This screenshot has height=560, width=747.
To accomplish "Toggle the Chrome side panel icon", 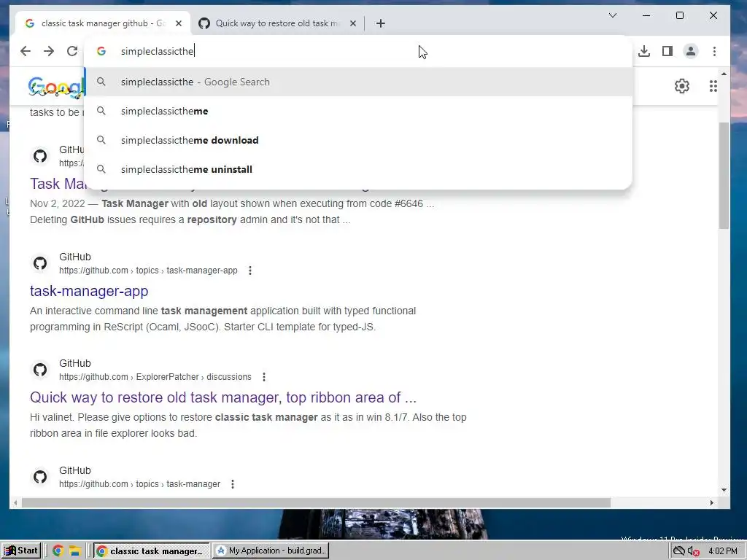I will click(667, 51).
